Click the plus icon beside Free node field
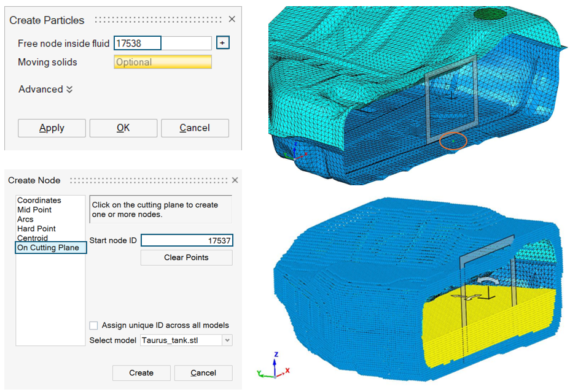The height and width of the screenshot is (392, 570). click(222, 43)
